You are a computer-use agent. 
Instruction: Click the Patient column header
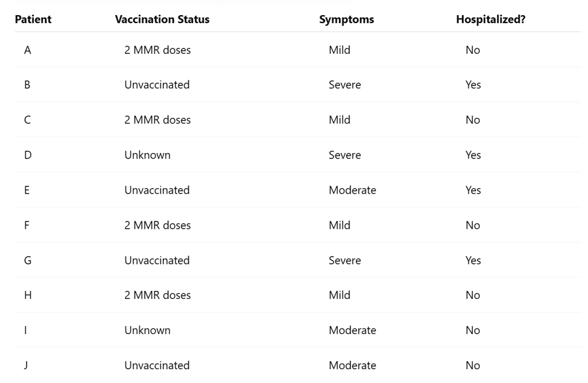coord(33,19)
